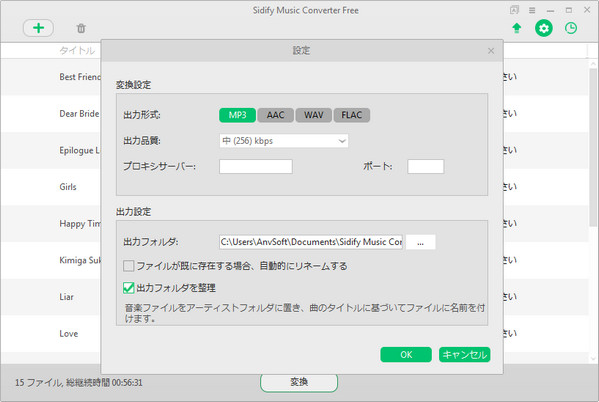Open the hamburger menu in title bar
599x402 pixels.
click(x=532, y=10)
